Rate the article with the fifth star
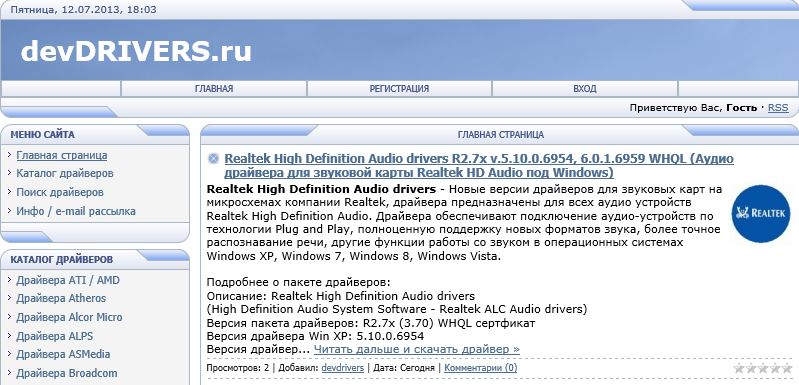Viewport: 799px width, 385px height. coord(788,368)
